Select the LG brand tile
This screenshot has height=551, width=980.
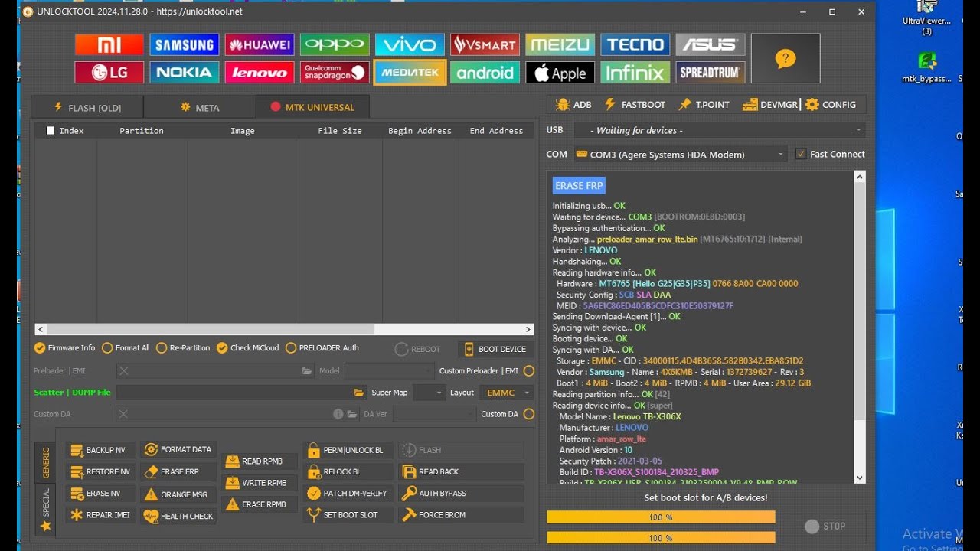(109, 73)
